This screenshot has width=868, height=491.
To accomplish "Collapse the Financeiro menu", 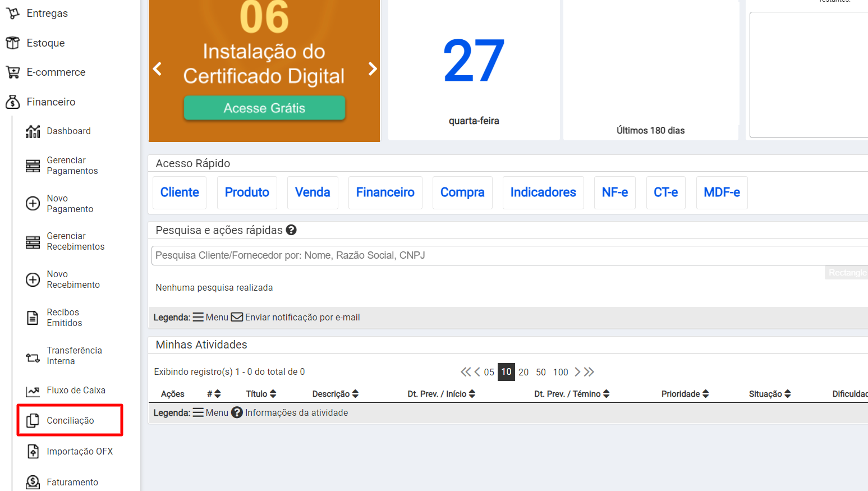I will click(x=51, y=102).
